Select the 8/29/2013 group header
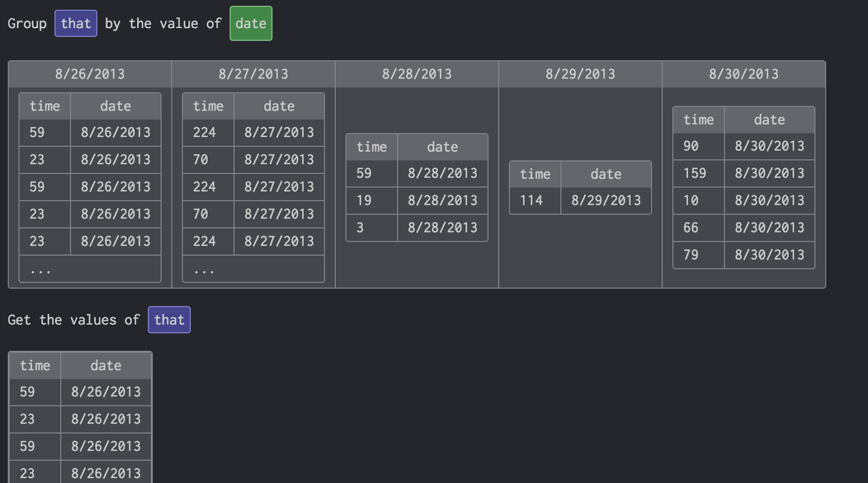The width and height of the screenshot is (868, 483). point(580,74)
